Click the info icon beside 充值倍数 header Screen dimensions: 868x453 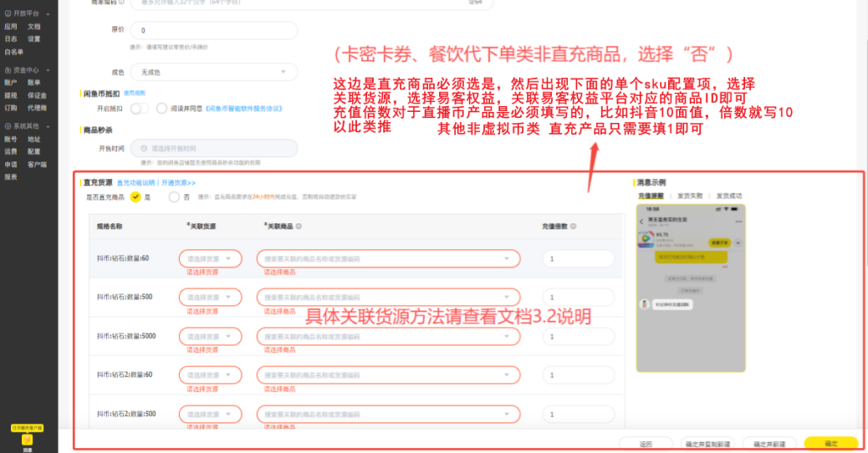point(573,226)
